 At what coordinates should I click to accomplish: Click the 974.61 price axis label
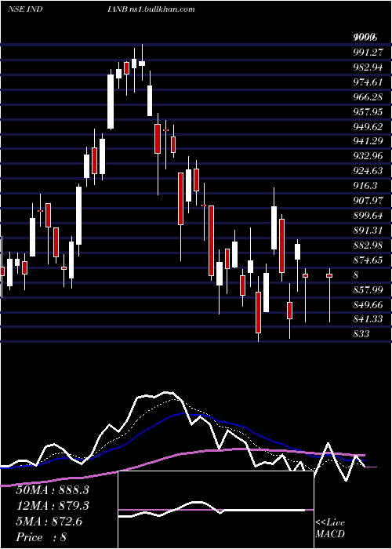(x=368, y=82)
